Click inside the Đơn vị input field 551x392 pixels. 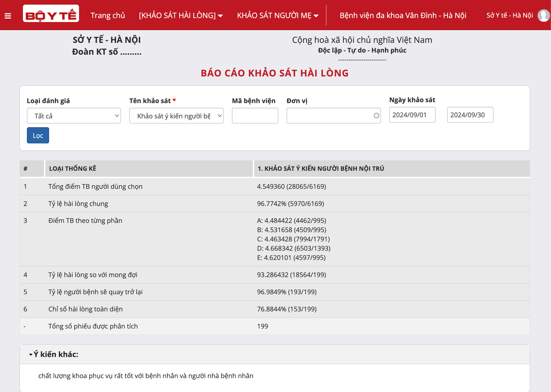click(x=329, y=116)
